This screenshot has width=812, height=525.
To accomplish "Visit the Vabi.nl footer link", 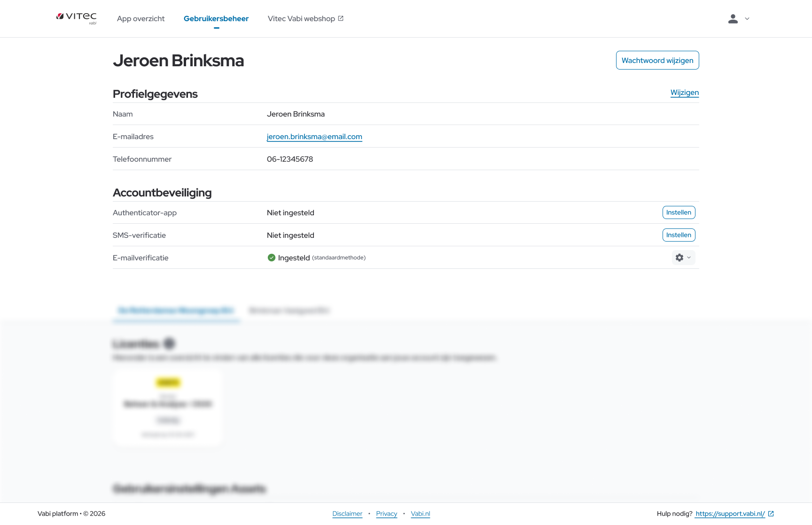I will (x=420, y=514).
